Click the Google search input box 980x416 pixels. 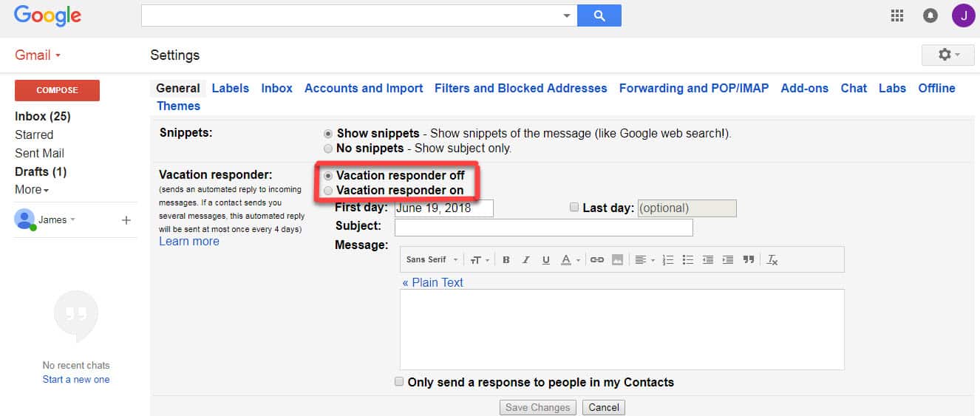coord(350,16)
